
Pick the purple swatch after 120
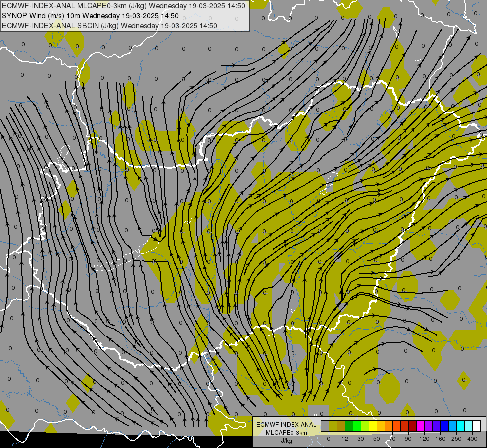429,426
